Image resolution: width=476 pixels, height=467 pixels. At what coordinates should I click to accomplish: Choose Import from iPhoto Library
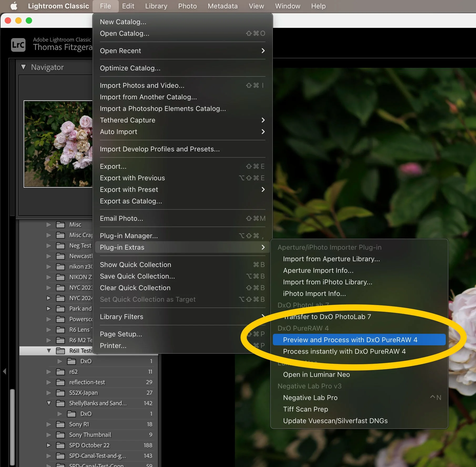(x=359, y=282)
